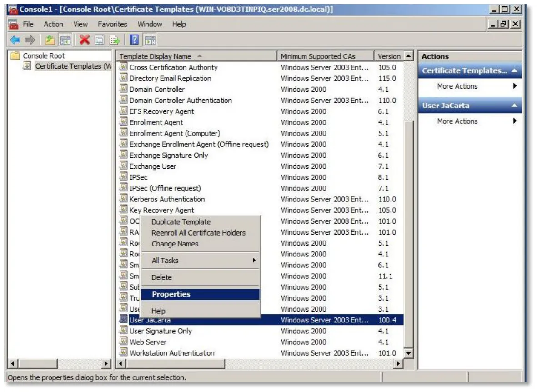
Task: Choose Duplicate Template from the context menu
Action: click(201, 222)
